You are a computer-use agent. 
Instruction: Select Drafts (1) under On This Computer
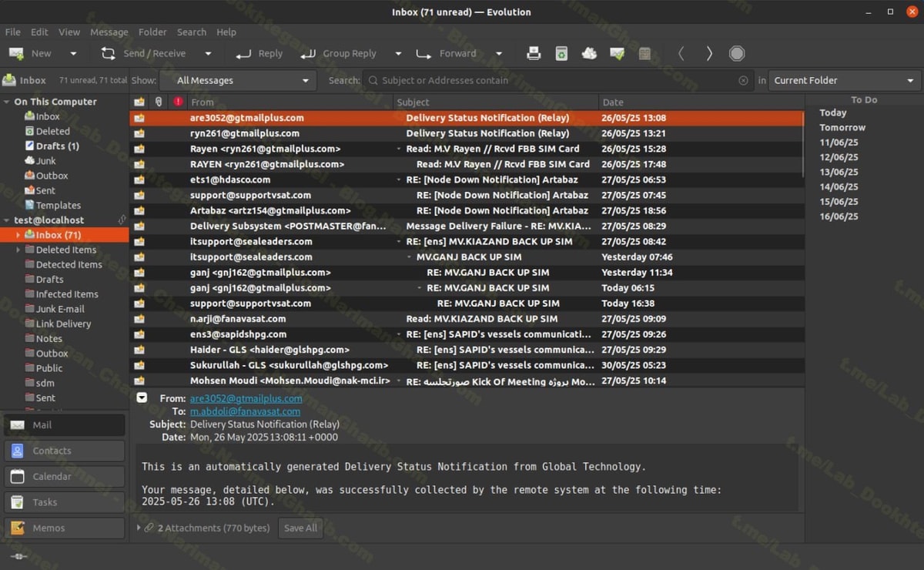tap(57, 146)
